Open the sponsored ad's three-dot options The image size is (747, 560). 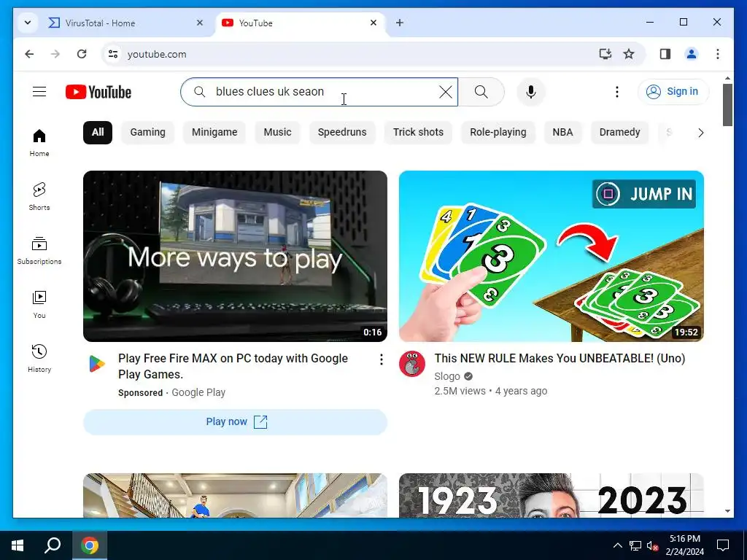pos(381,359)
